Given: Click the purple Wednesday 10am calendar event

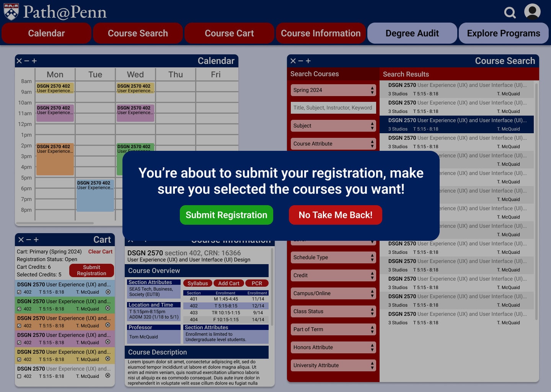Looking at the screenshot, I should [x=135, y=113].
